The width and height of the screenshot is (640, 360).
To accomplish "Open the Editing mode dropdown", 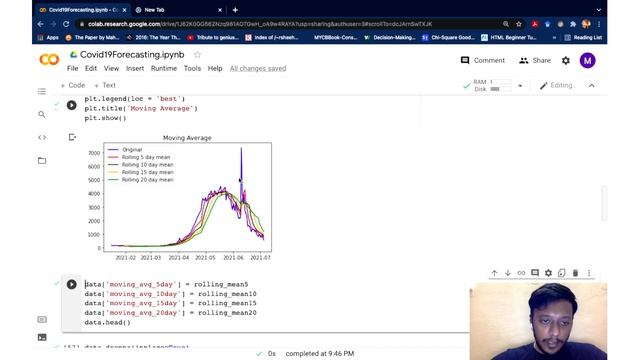I will click(x=556, y=85).
